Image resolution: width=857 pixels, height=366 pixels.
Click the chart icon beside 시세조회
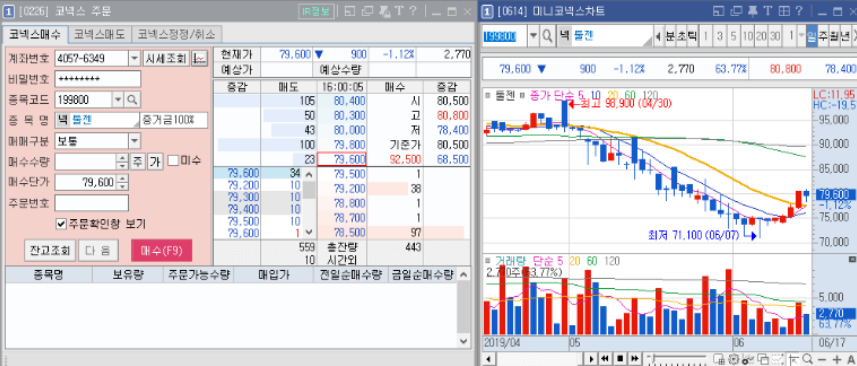tap(200, 58)
